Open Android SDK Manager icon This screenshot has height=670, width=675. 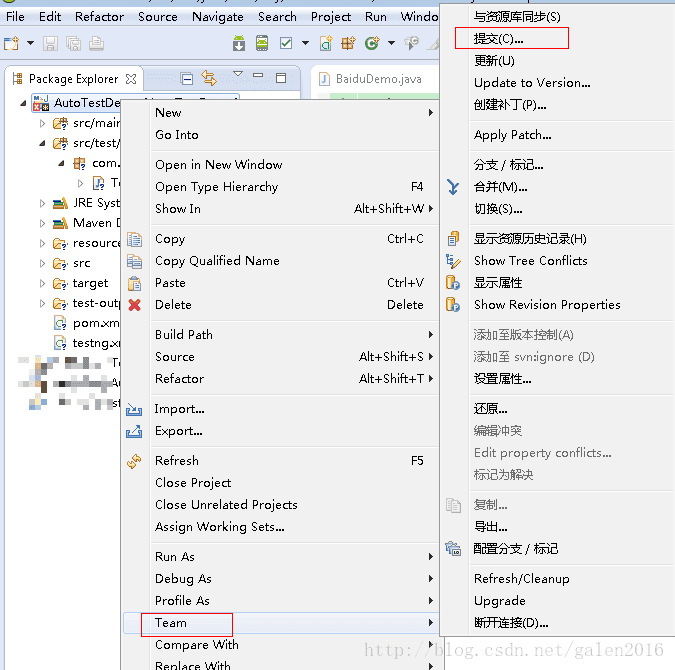coord(239,43)
